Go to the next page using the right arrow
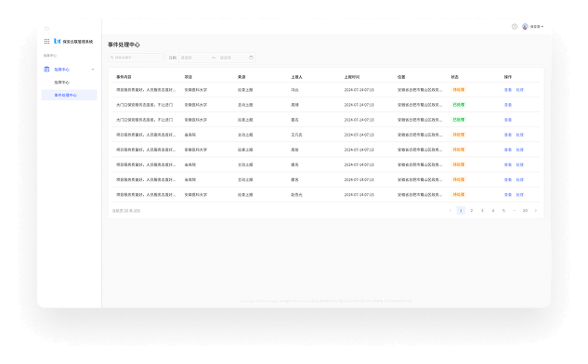588x364 pixels. [536, 210]
